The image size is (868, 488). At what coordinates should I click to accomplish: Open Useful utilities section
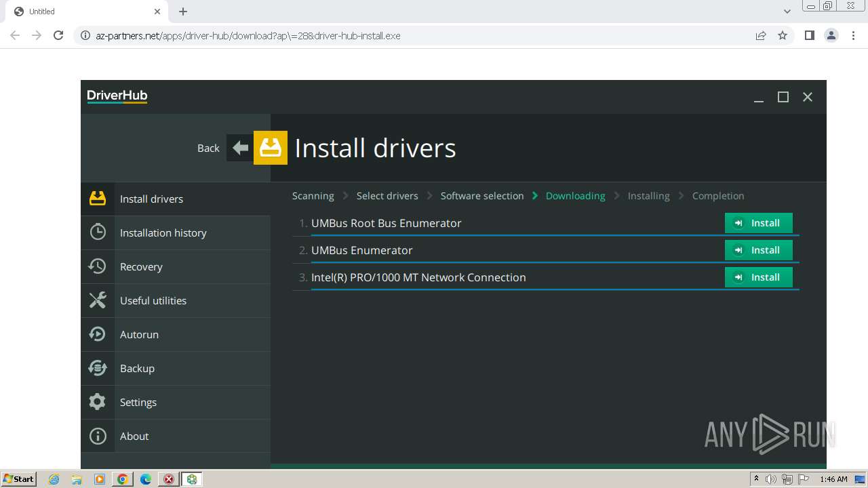(x=176, y=300)
